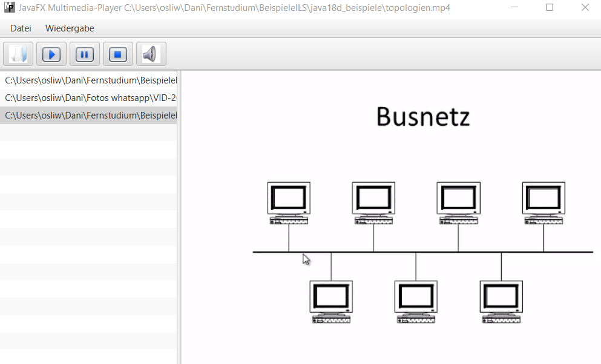Click the top-left computer in the diagram
This screenshot has width=601, height=364.
[x=289, y=203]
